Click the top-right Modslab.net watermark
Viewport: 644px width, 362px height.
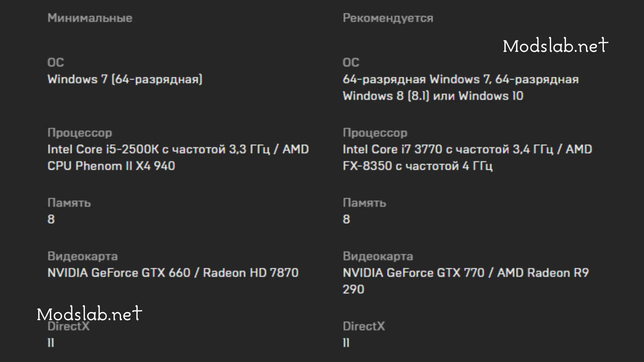[x=555, y=45]
